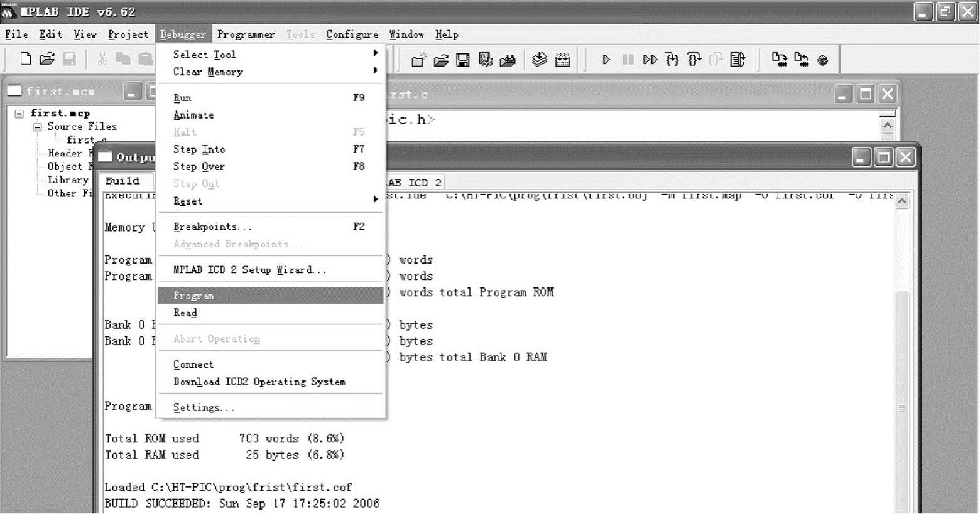Click Find in Project Files icon
This screenshot has width=980, height=514.
click(508, 60)
